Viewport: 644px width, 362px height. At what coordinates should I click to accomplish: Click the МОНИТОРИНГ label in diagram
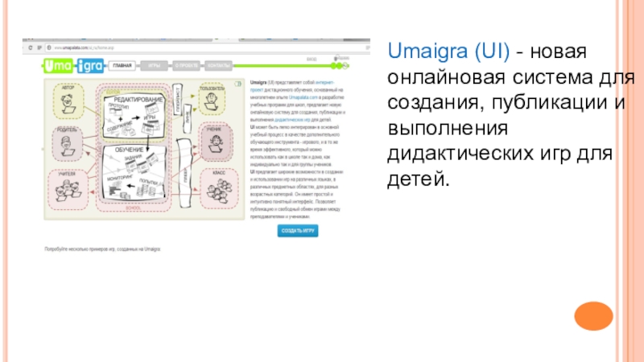120,178
